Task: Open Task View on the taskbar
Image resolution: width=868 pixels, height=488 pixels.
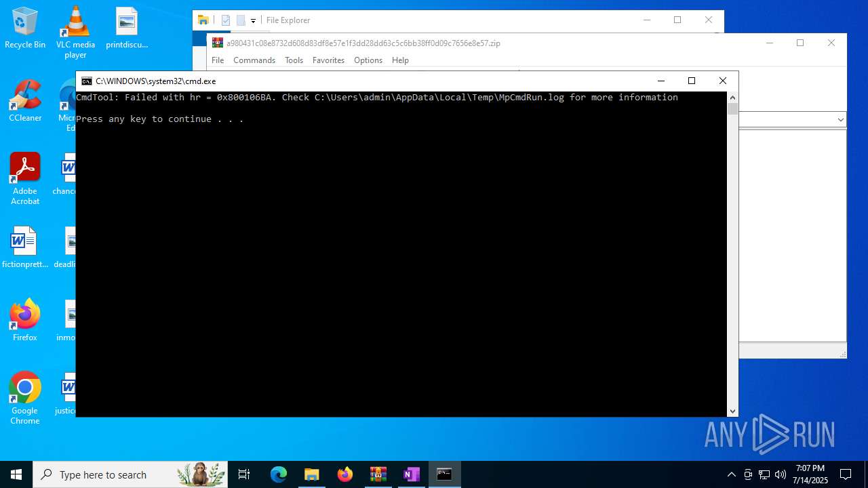Action: pyautogui.click(x=244, y=474)
